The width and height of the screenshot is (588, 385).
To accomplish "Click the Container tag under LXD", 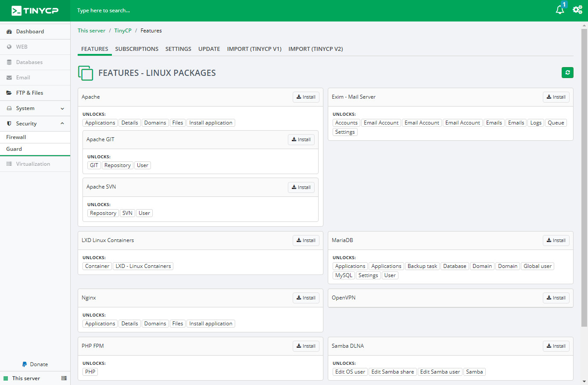I will (97, 266).
